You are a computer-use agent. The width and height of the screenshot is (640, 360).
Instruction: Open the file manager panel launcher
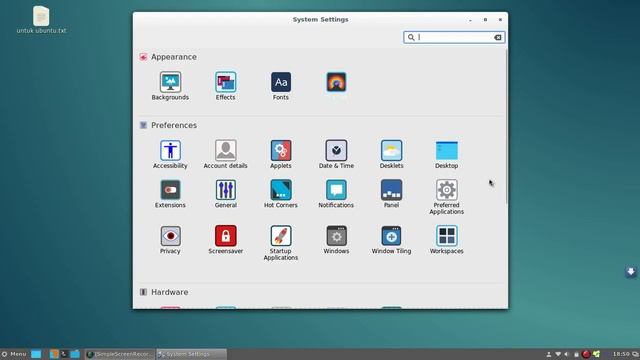click(x=75, y=354)
